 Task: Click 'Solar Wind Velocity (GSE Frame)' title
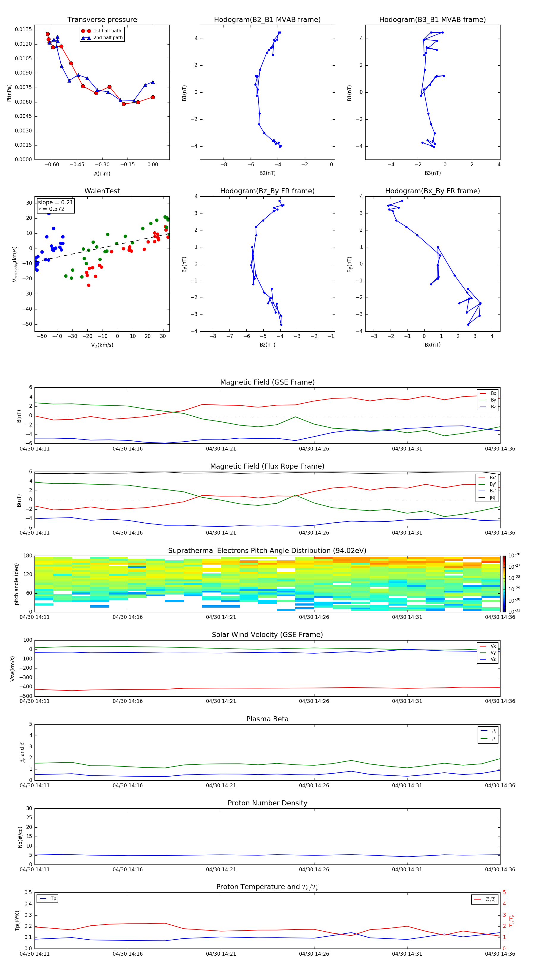coord(267,635)
